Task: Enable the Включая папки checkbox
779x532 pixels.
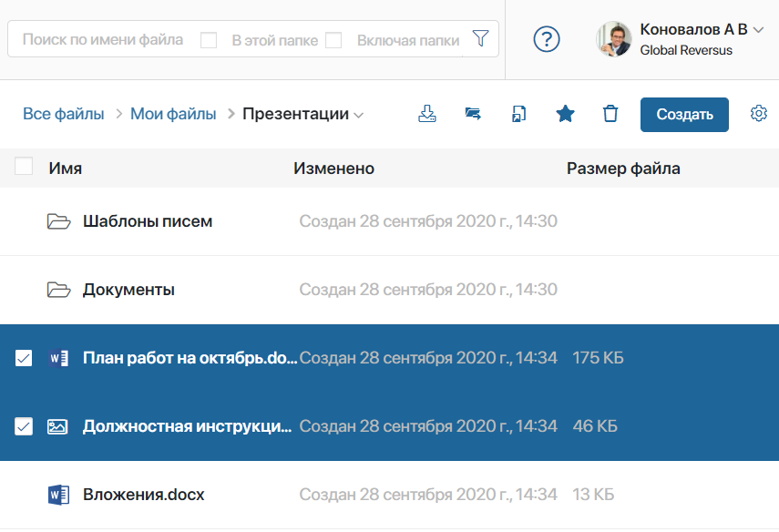Action: 333,40
